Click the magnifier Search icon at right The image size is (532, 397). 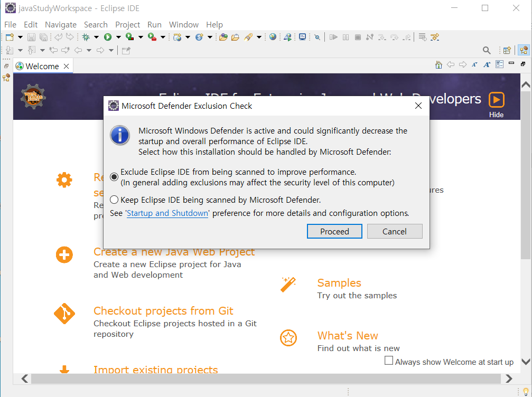coord(487,51)
